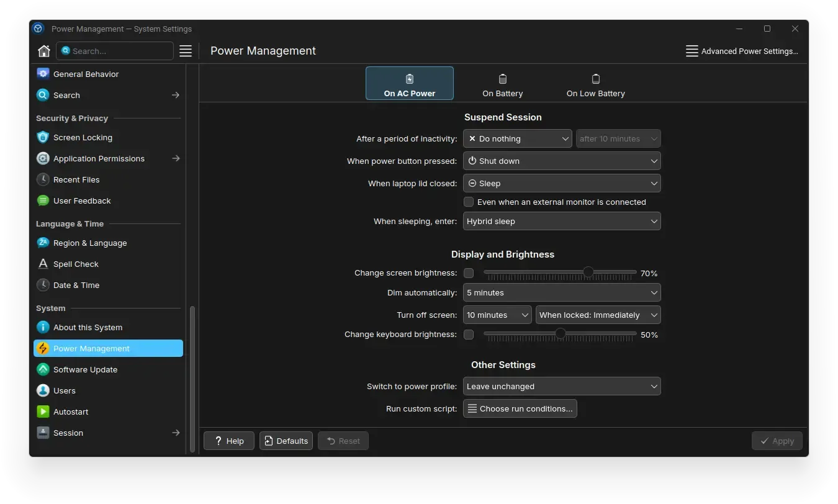Open the Users settings page
The image size is (838, 504).
click(x=108, y=390)
